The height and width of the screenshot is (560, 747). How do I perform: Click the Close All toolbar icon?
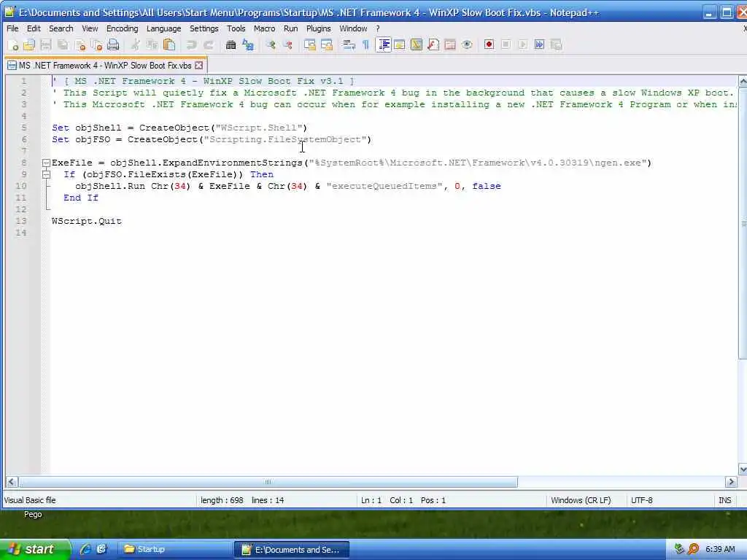97,44
